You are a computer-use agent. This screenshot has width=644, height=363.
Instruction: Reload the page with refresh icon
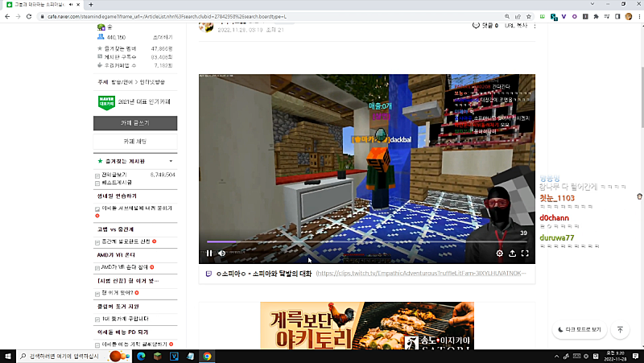coord(29,16)
